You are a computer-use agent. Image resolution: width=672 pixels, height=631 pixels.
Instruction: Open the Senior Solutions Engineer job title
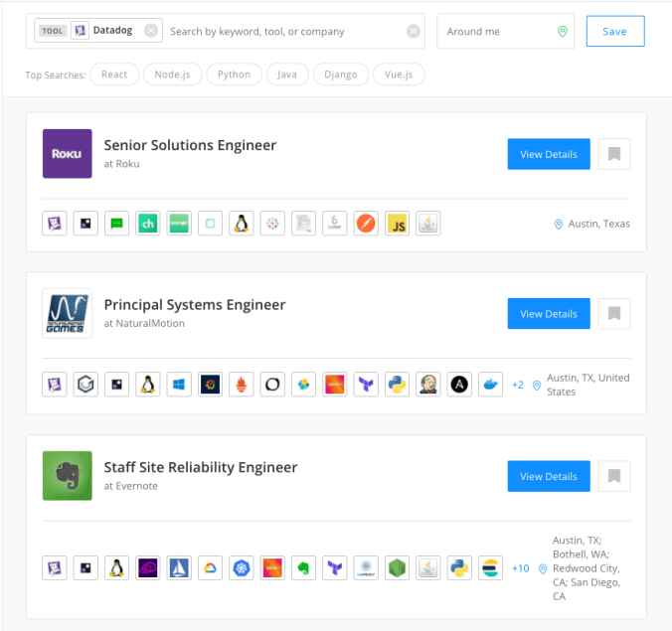(190, 145)
